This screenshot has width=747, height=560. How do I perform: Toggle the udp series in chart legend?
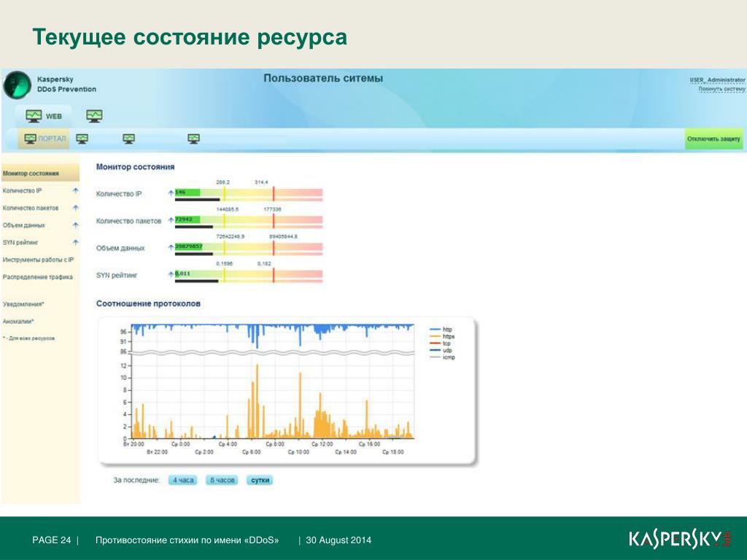pyautogui.click(x=441, y=350)
